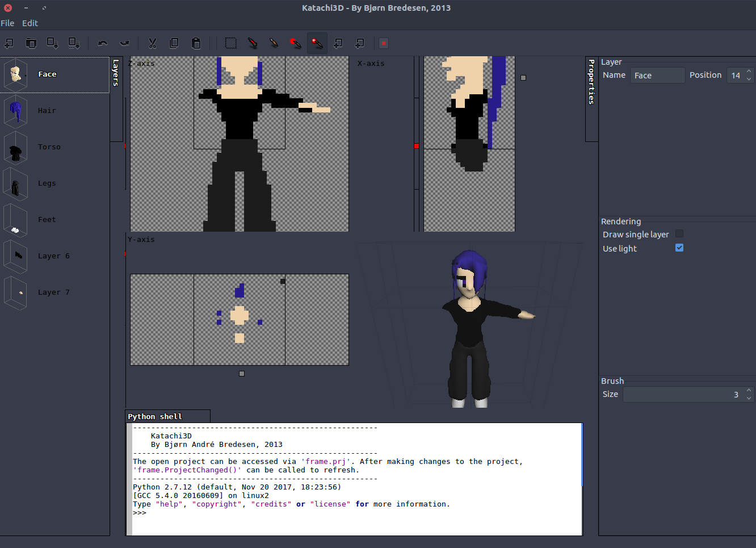Open the File menu
Viewport: 756px width, 548px height.
(x=7, y=23)
